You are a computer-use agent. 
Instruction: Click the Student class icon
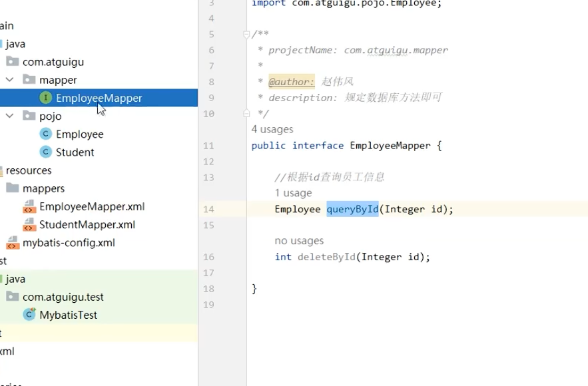click(x=45, y=152)
